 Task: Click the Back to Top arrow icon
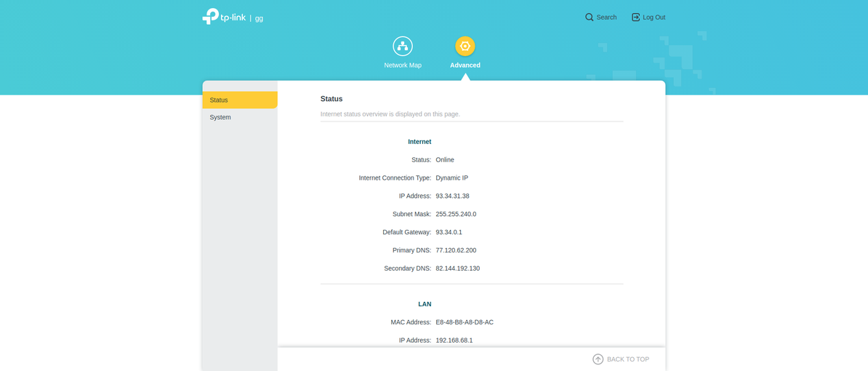click(598, 359)
